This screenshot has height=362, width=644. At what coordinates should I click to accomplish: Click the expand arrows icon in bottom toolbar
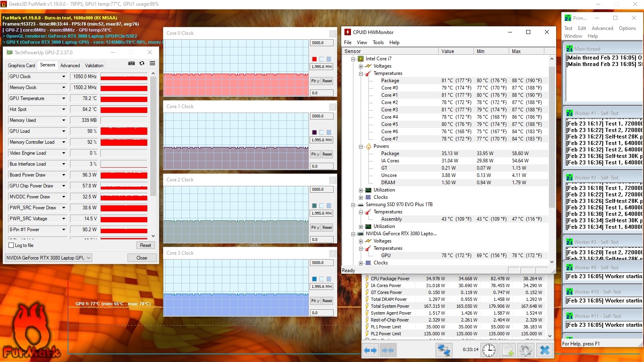coord(370,350)
